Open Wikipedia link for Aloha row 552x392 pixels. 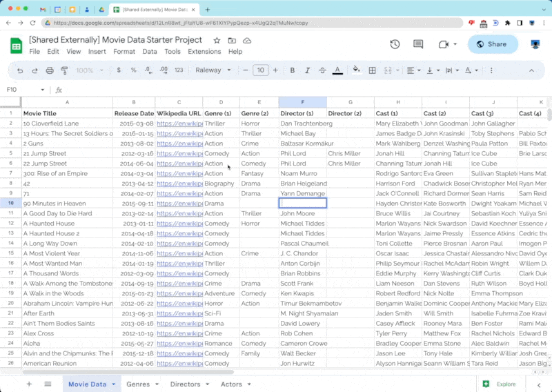[x=180, y=344]
